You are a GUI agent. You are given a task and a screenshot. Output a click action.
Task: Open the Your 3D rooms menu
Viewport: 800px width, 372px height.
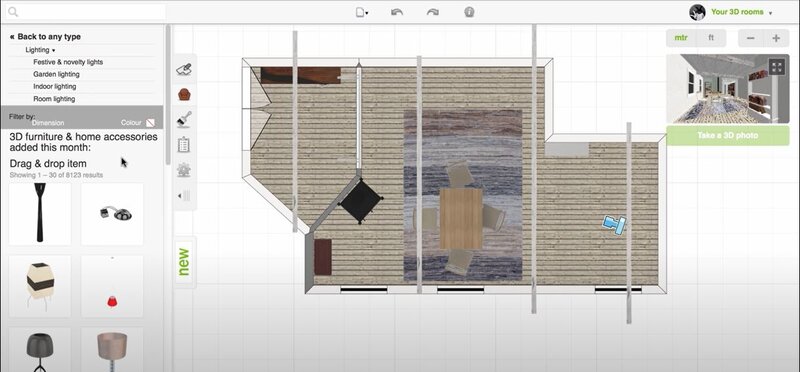click(x=741, y=12)
